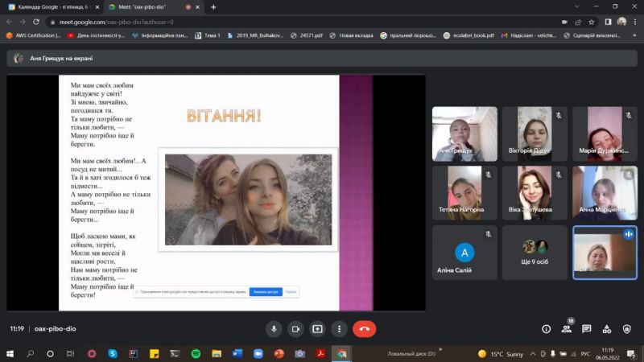Select Тетяна Нагорна participant tile
This screenshot has height=362, width=644.
(x=464, y=193)
